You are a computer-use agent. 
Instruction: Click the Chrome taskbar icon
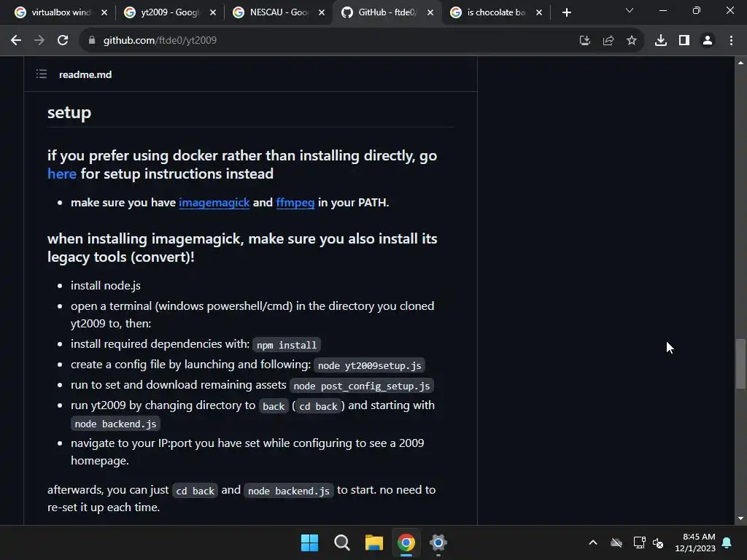pos(406,542)
